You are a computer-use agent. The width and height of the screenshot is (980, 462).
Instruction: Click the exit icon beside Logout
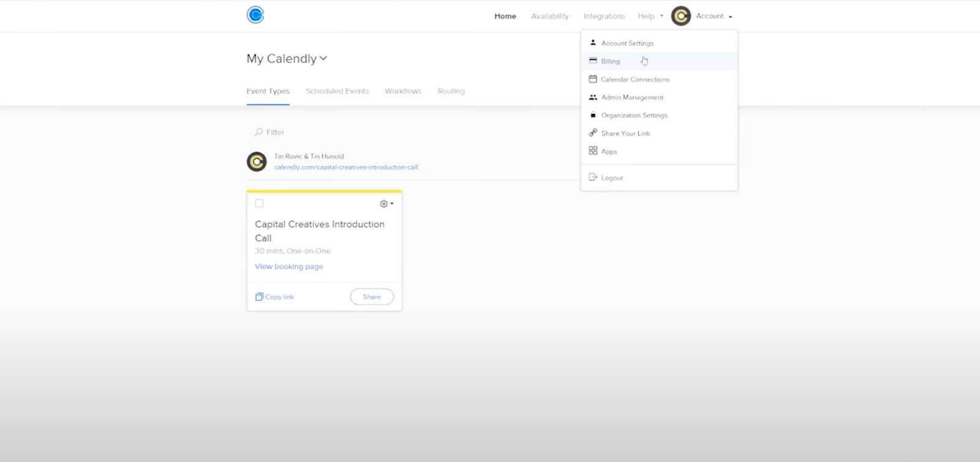tap(593, 177)
